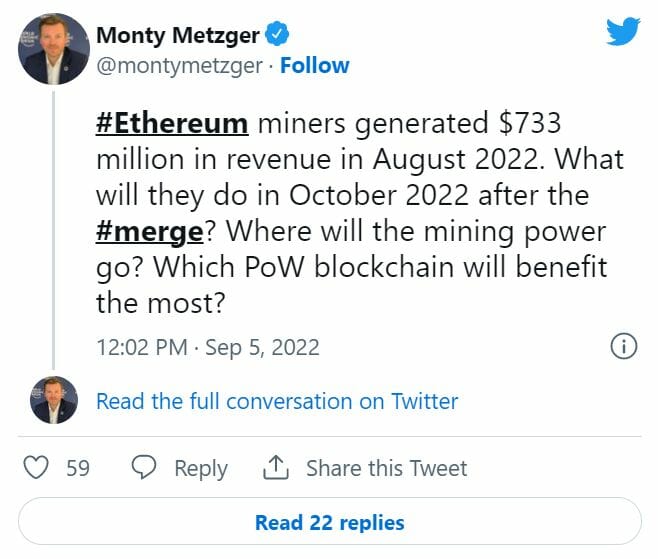658x559 pixels.
Task: Like the tweet with the heart icon
Action: coord(36,468)
